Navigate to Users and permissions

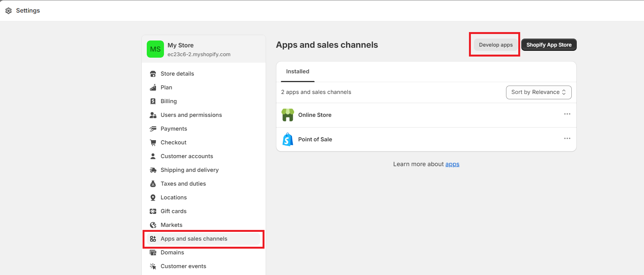[x=203, y=115]
